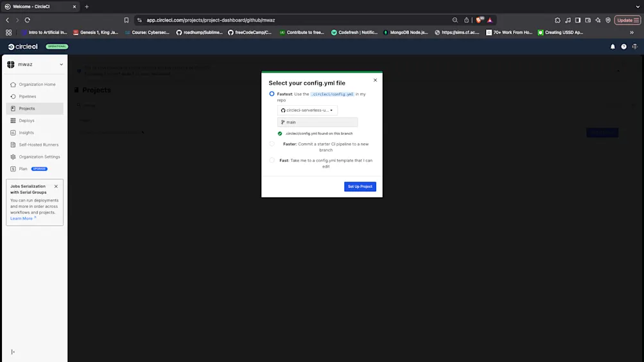
Task: Go to Pipelines section
Action: (x=35, y=96)
